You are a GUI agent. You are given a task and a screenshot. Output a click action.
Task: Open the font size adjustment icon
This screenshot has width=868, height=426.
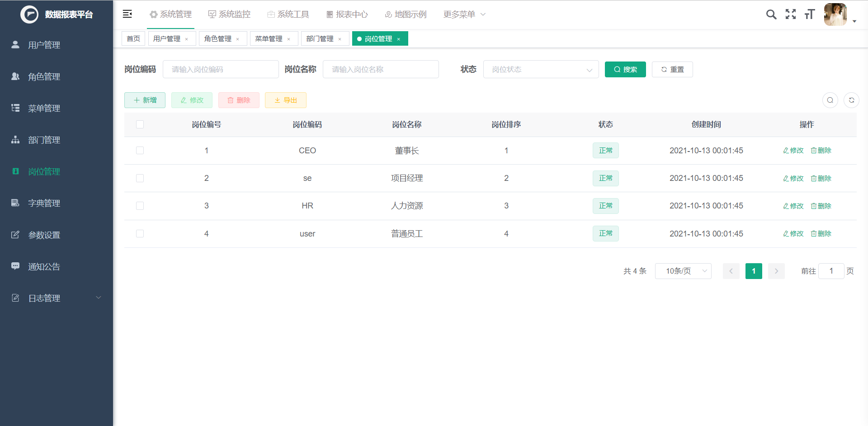[810, 14]
